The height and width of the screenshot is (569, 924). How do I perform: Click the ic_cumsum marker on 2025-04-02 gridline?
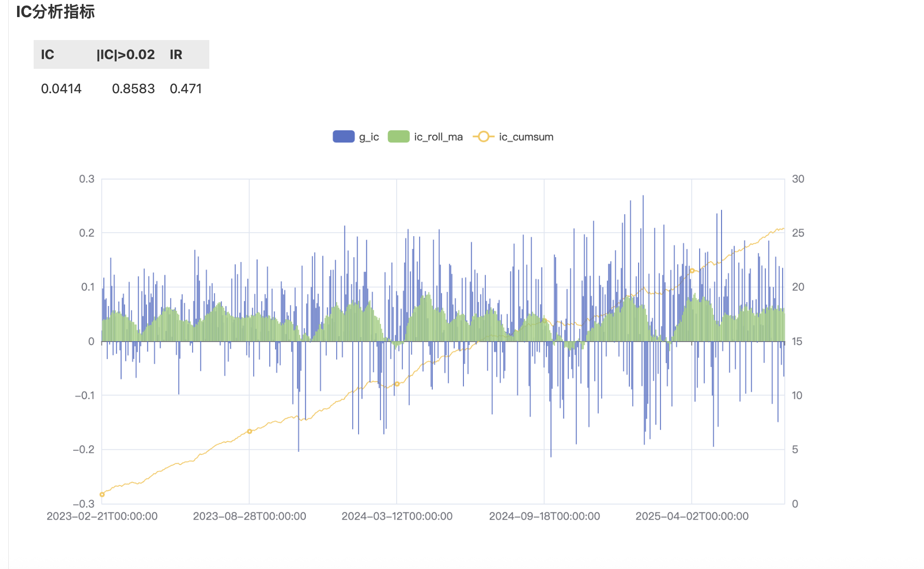coord(692,271)
